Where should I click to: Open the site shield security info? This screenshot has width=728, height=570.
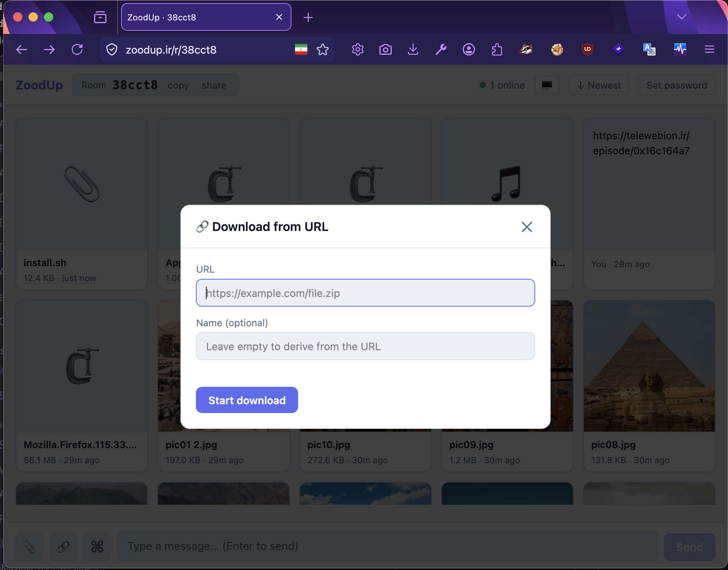(112, 49)
